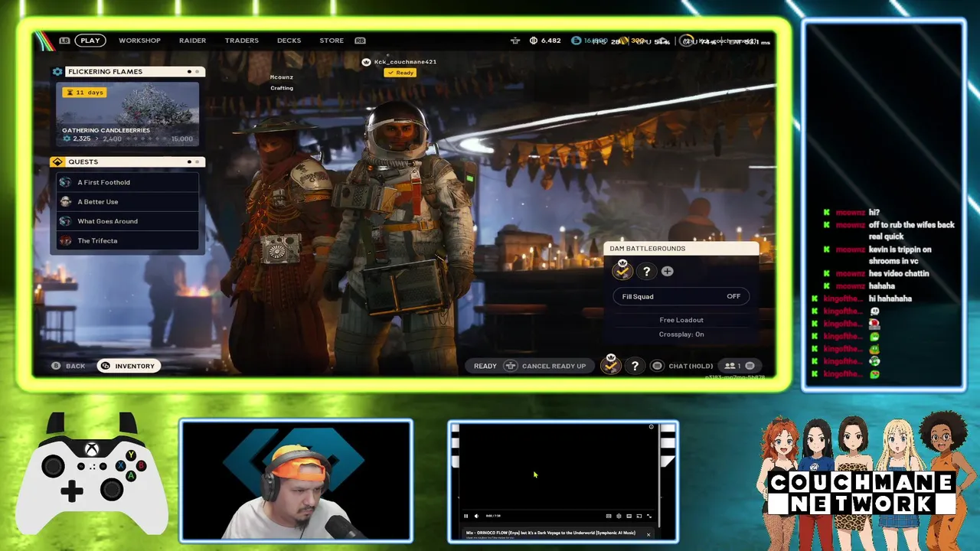
Task: Click the LB bumper icon in top bar
Action: [64, 41]
